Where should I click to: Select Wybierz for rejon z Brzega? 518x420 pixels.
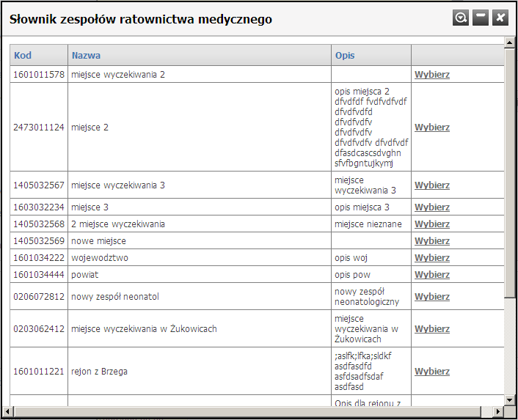tap(432, 372)
